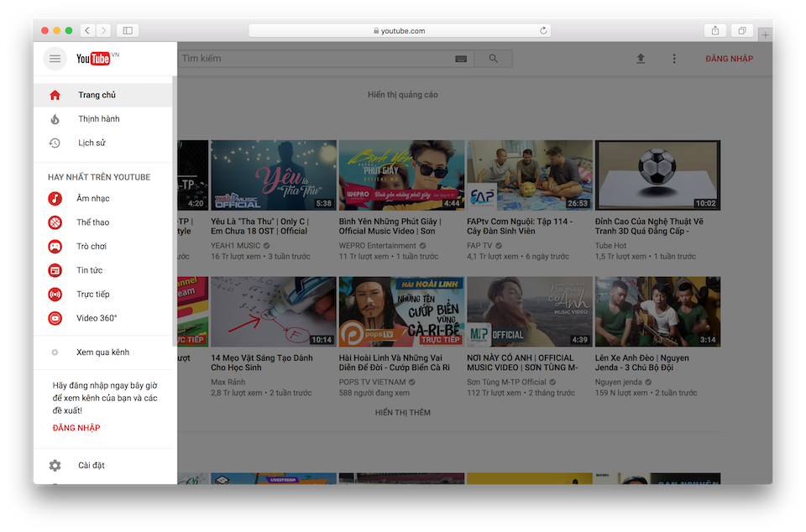Select the Tin tức news icon
Screen dimensions: 806x532
click(55, 269)
